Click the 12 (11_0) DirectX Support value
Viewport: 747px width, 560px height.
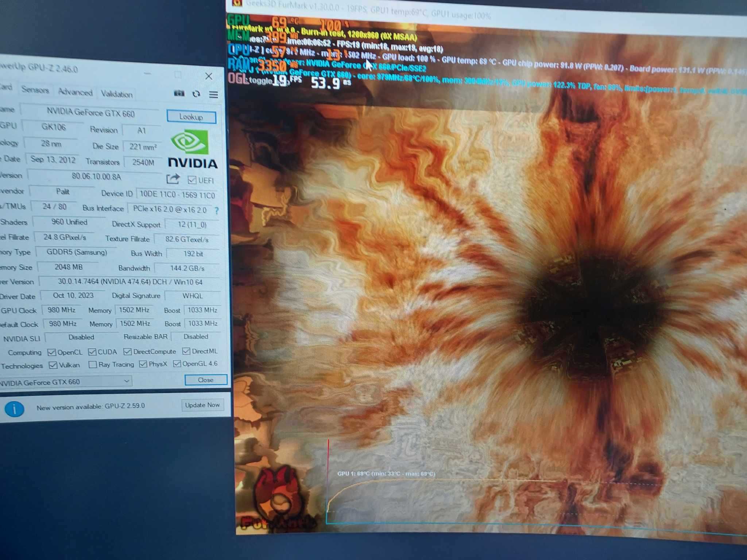192,224
